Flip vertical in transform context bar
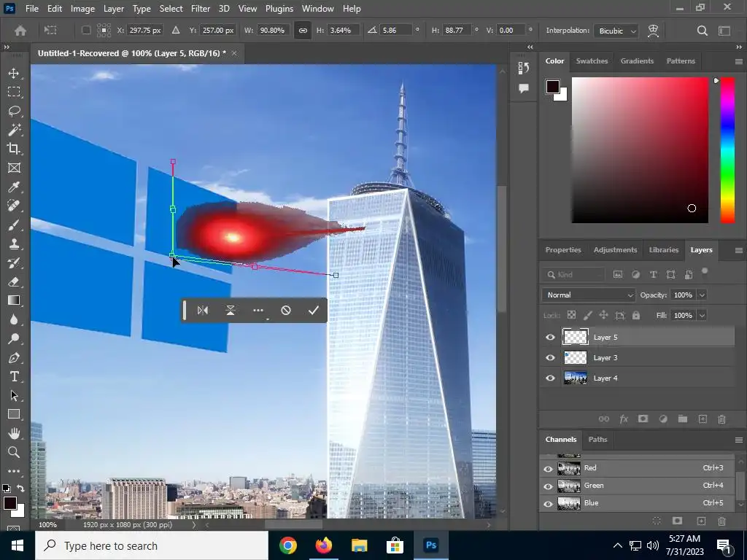747x560 pixels. pyautogui.click(x=230, y=311)
